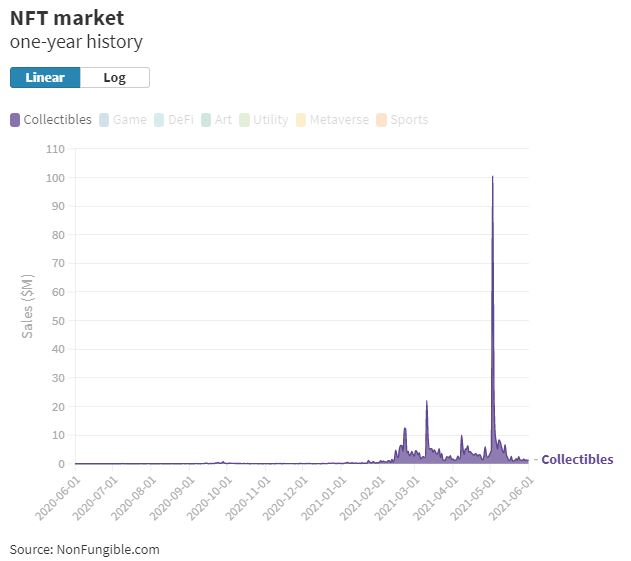Screen dimensions: 631x561
Task: Click the Art legend swatch icon
Action: point(206,120)
